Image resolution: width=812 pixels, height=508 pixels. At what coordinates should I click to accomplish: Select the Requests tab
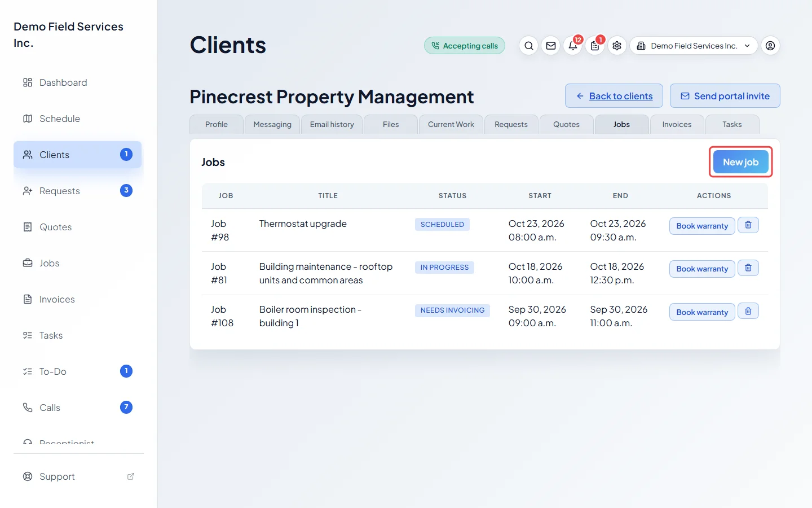(511, 124)
